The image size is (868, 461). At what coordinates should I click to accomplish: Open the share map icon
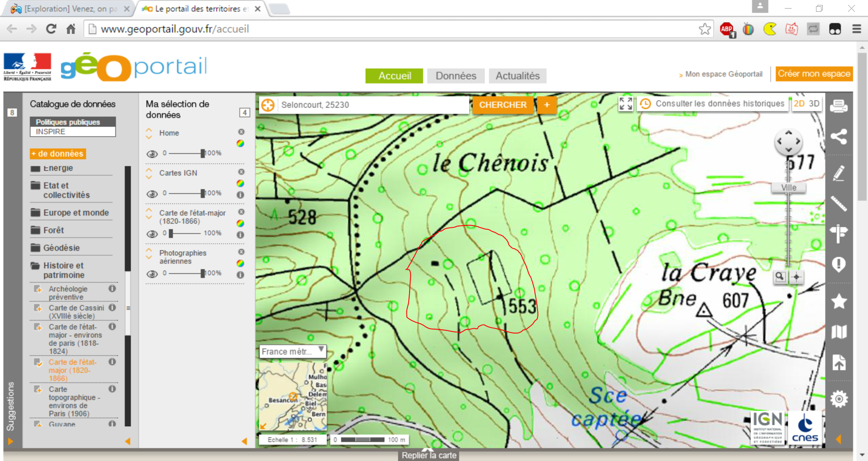(x=839, y=136)
